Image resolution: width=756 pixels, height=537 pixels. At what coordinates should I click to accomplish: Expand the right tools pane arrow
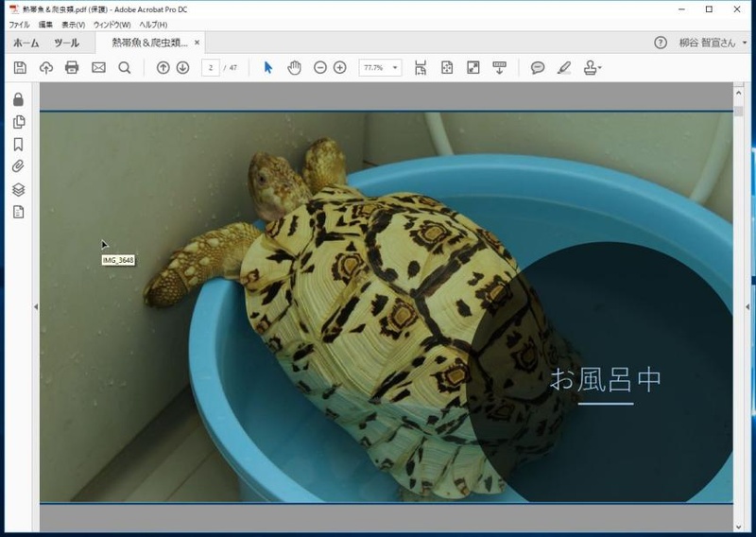click(747, 306)
